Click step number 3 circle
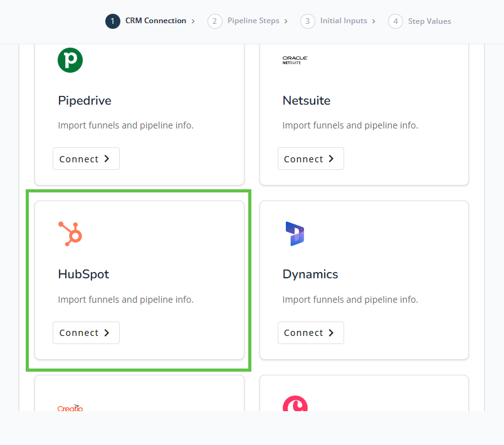 click(308, 21)
